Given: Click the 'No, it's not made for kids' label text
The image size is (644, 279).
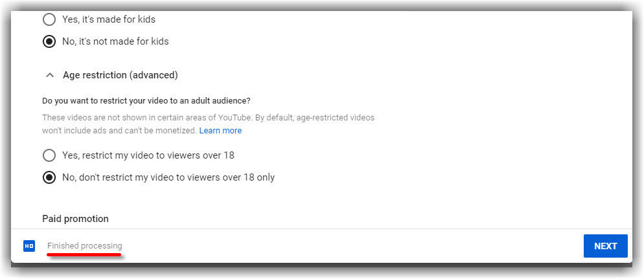Looking at the screenshot, I should (115, 41).
